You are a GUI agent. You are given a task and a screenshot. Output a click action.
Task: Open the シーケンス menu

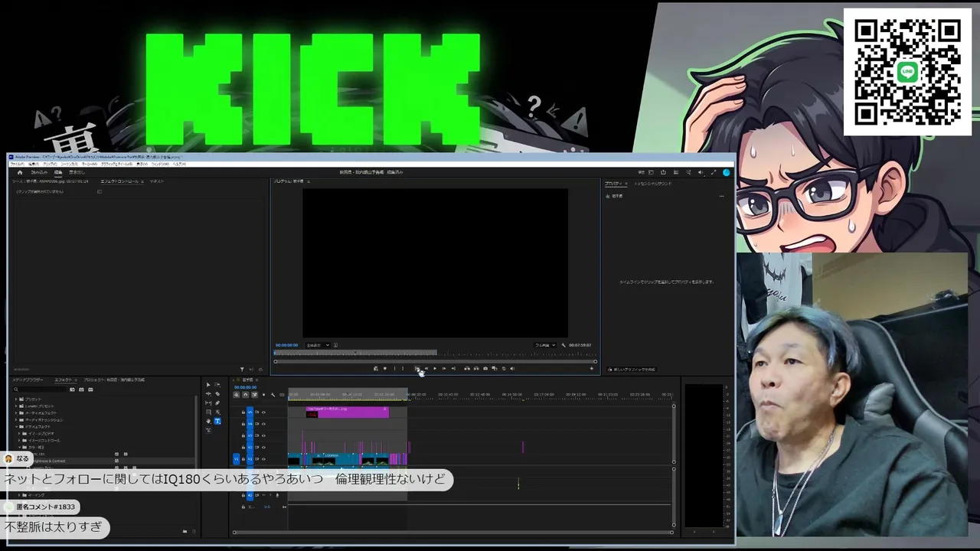pyautogui.click(x=70, y=164)
